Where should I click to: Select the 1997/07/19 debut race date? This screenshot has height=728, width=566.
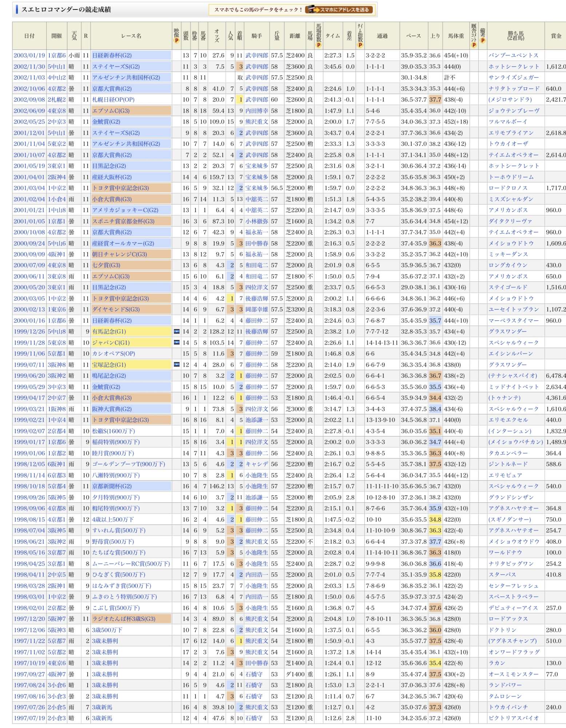click(x=29, y=718)
